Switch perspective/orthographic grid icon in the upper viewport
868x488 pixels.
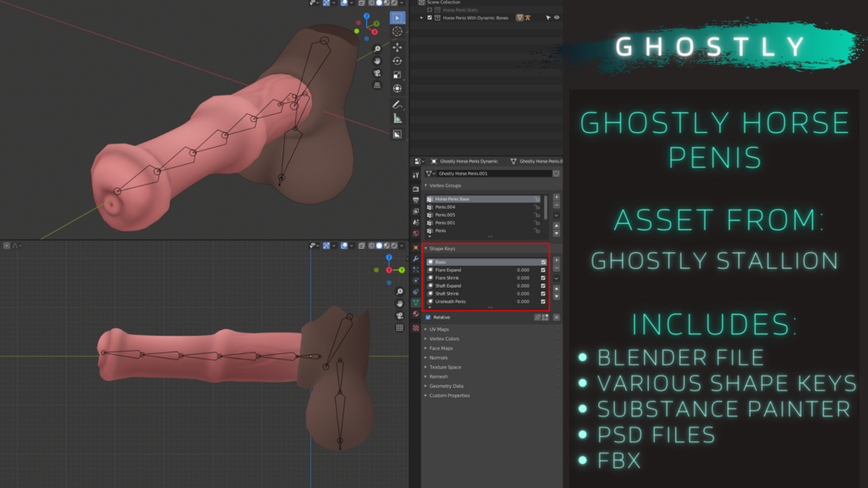pos(377,86)
